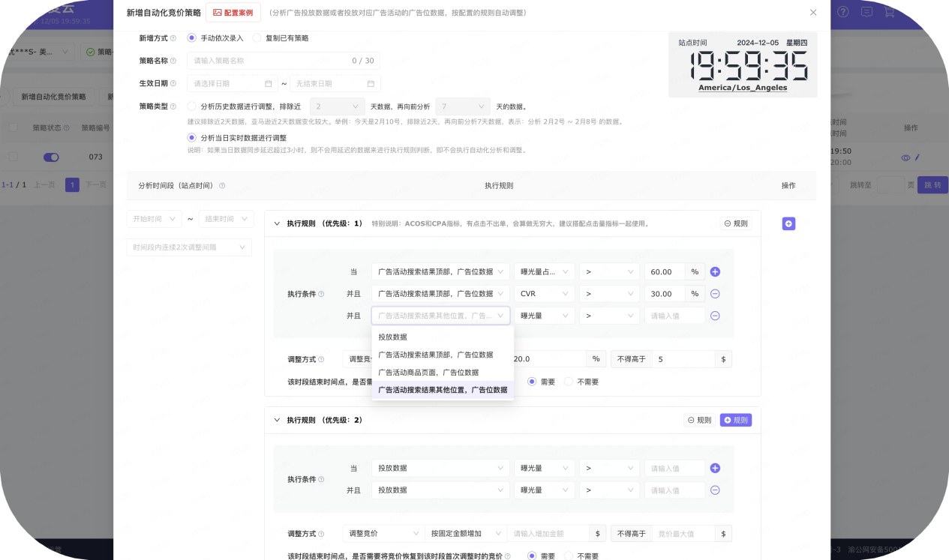Remove the CVR condition using the minus icon

(x=714, y=293)
